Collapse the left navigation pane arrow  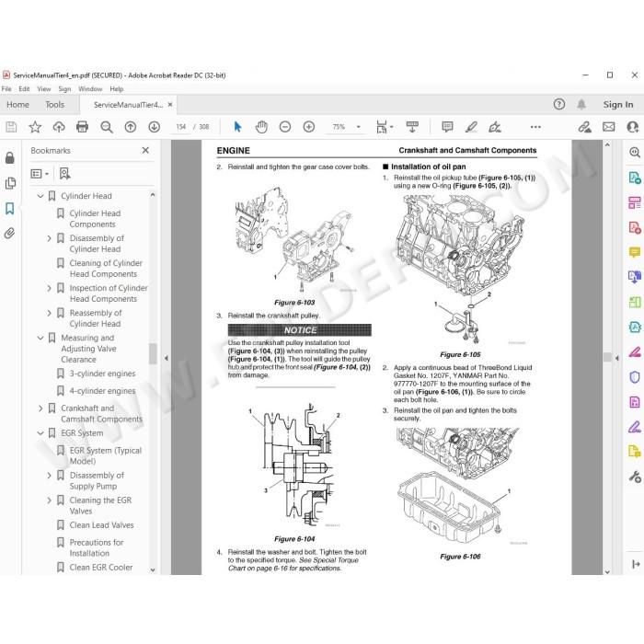pos(166,358)
